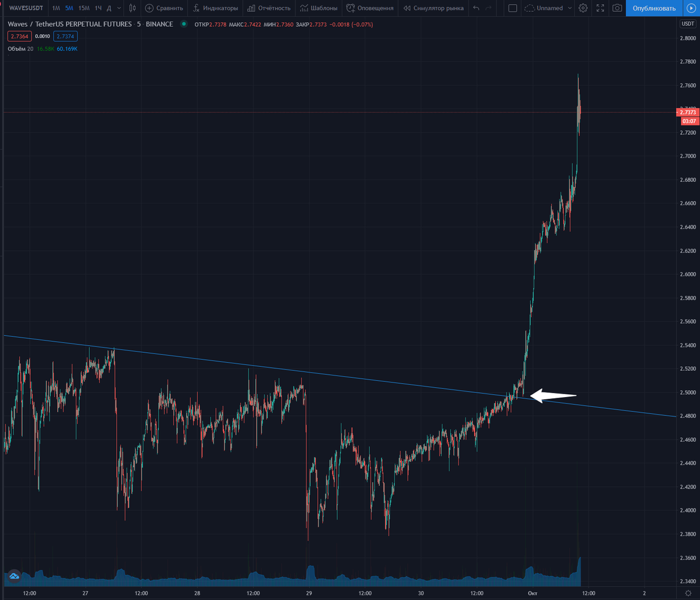Viewport: 700px width, 600px height.
Task: Click the Опубликовать publish button
Action: point(653,8)
